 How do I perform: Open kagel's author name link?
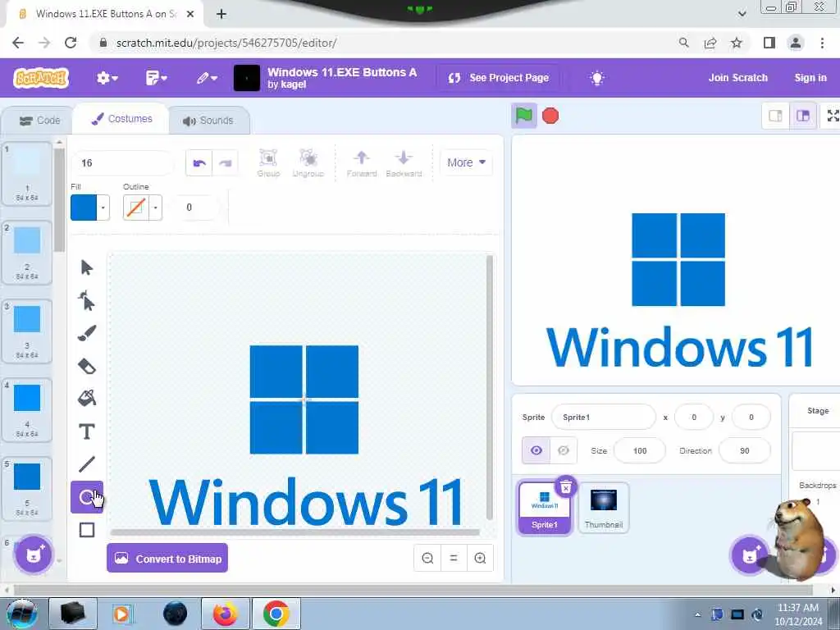(x=293, y=84)
